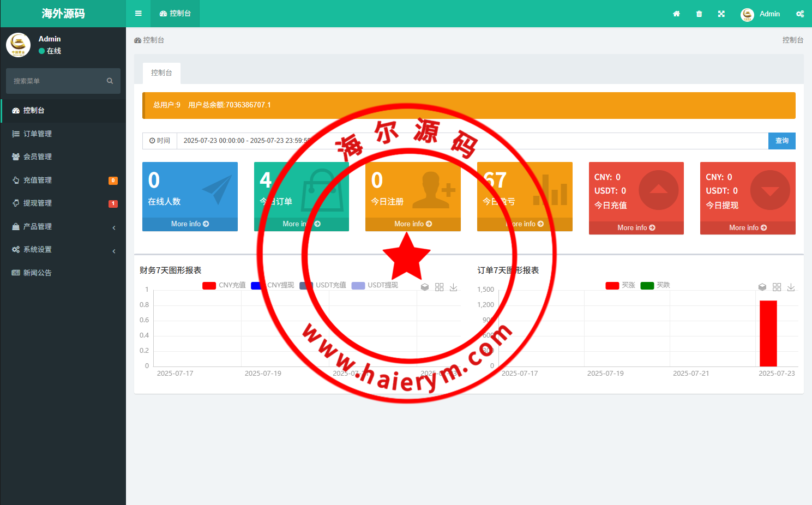Expand the 产品管理 sidebar menu
The image size is (812, 505).
coord(63,226)
